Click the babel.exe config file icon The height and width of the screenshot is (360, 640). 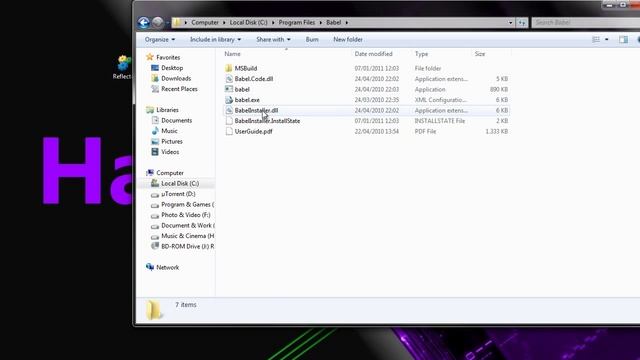(229, 100)
